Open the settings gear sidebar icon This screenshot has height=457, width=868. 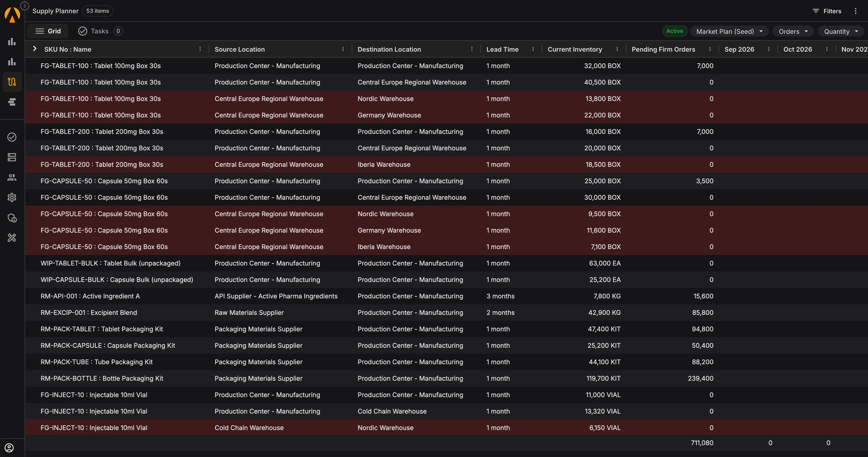pyautogui.click(x=12, y=197)
